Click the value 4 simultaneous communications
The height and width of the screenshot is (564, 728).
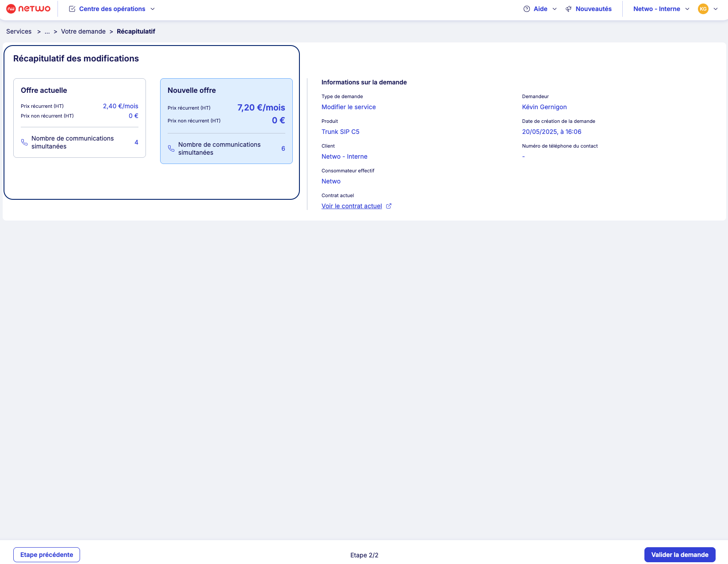click(136, 142)
